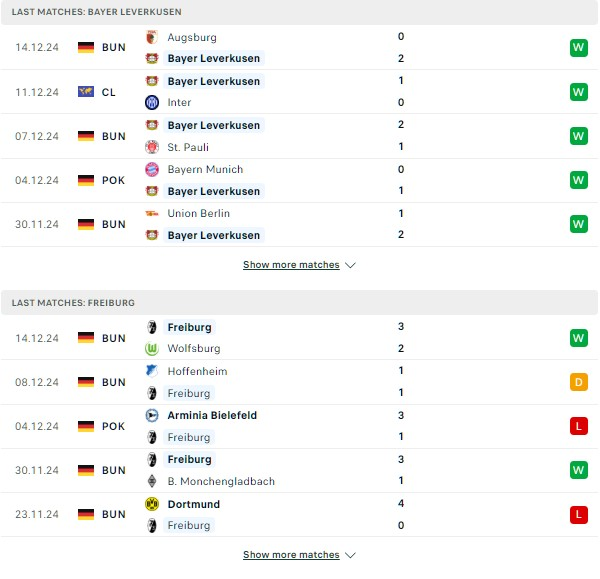The height and width of the screenshot is (579, 600).
Task: Click the Inter Milan club crest
Action: (x=152, y=102)
